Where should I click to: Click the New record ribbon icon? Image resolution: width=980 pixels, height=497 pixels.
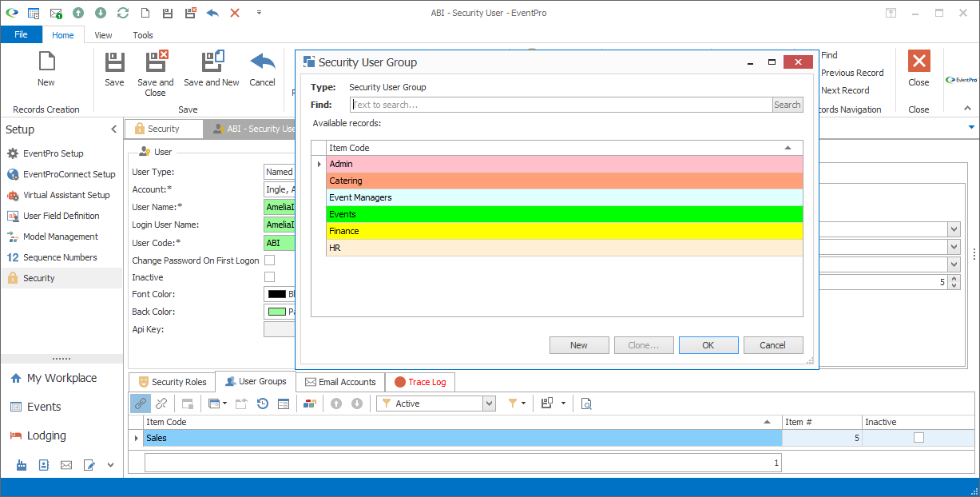(46, 62)
